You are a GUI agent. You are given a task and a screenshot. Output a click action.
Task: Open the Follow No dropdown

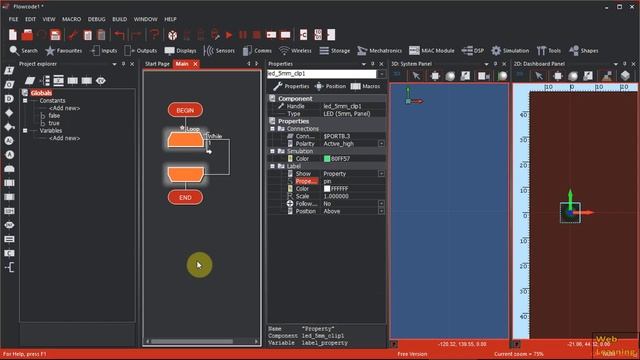[x=381, y=203]
